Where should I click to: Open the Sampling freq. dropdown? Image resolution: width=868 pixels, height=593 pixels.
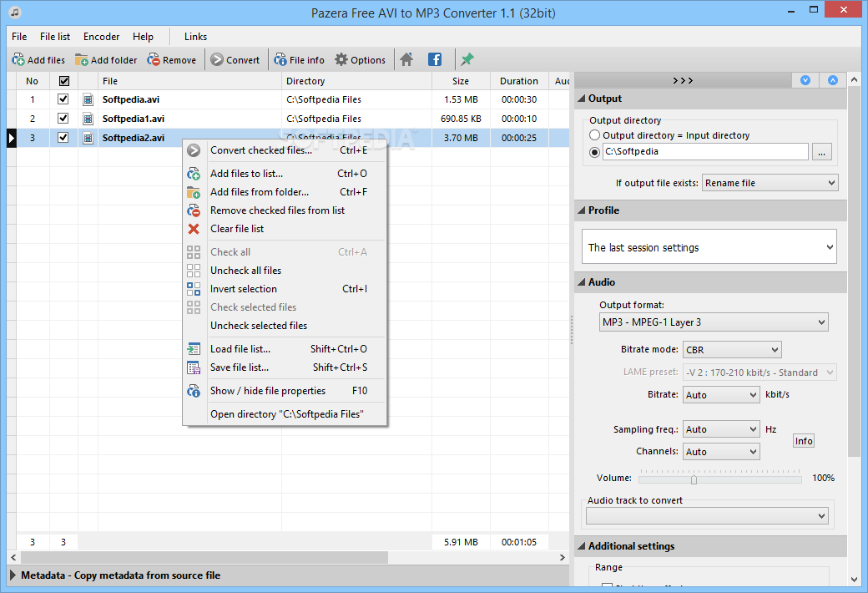[x=721, y=429]
